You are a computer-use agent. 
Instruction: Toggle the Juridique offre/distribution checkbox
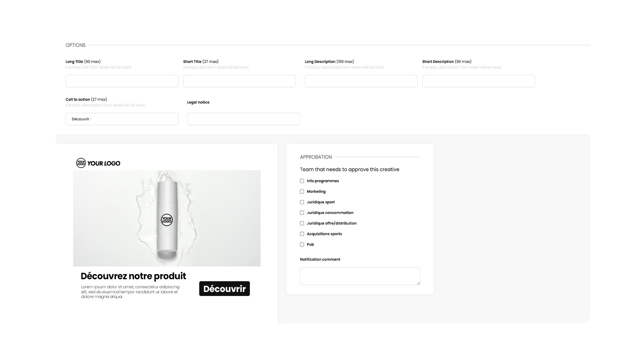(x=302, y=223)
